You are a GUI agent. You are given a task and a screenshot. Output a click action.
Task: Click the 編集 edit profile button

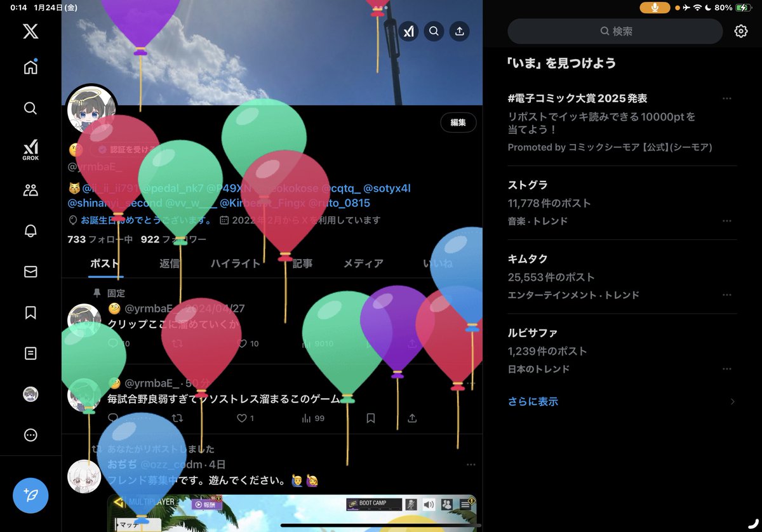click(458, 123)
